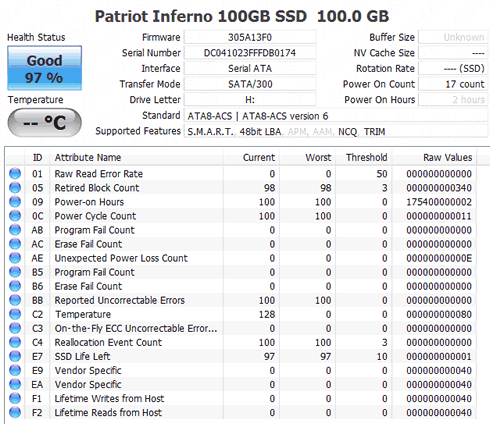Select the Lifetime Writes from Host attribute name
Image resolution: width=490 pixels, height=424 pixels.
coord(109,398)
